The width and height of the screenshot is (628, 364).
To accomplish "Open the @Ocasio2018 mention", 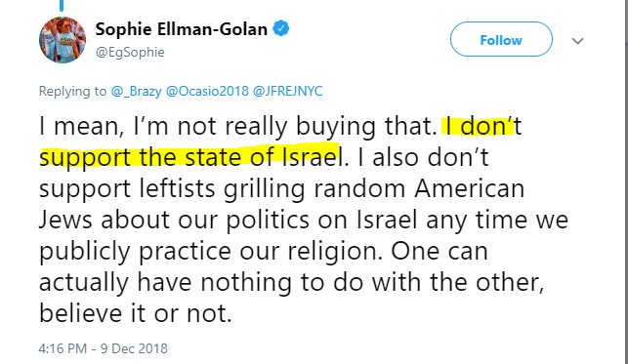I will (x=207, y=91).
